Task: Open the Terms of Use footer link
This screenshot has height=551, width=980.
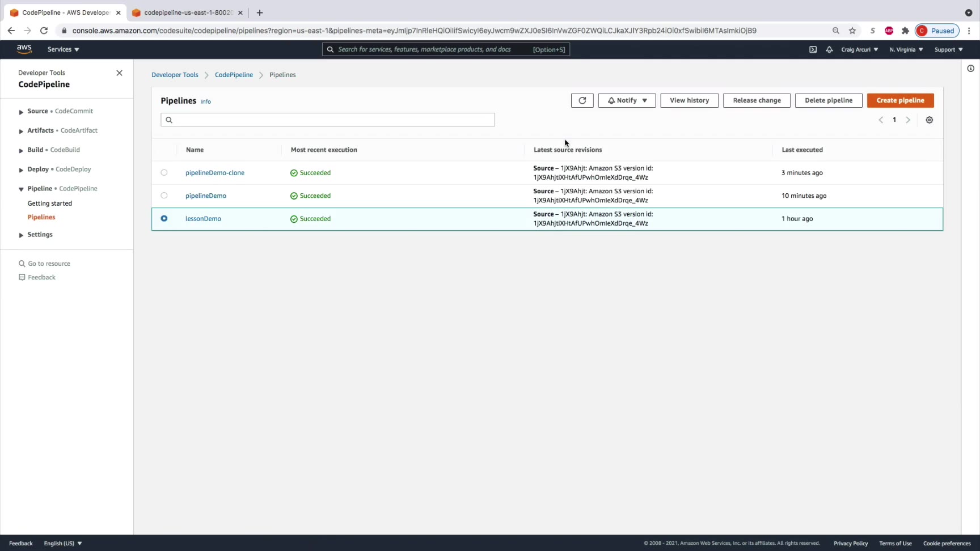Action: [895, 543]
